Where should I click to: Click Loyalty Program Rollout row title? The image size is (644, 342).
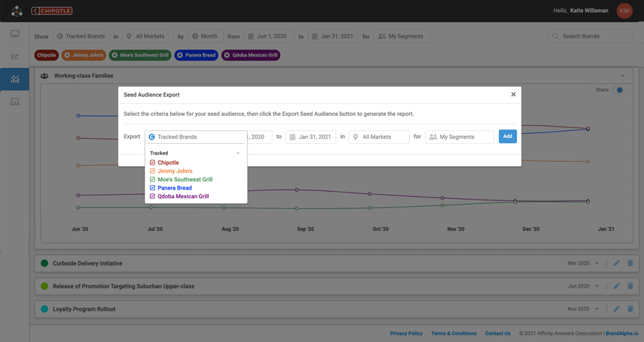pos(84,308)
